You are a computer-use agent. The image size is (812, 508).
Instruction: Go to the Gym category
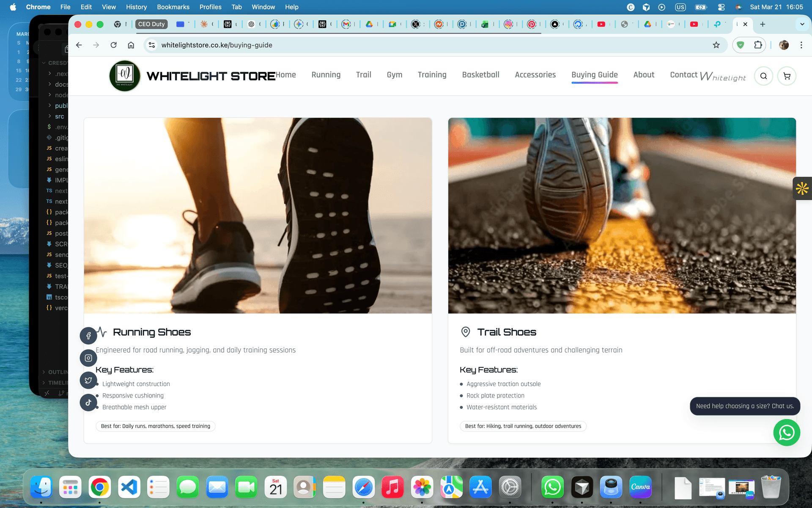pos(394,75)
